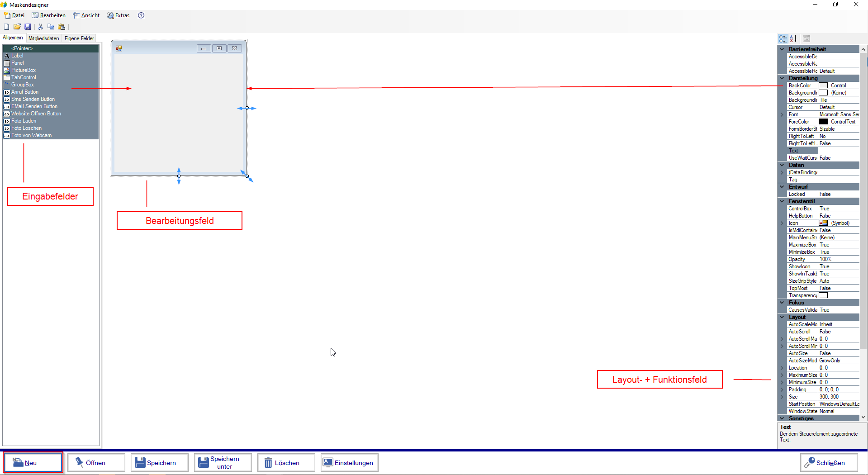
Task: Click the new blank document toolbar icon
Action: point(6,27)
